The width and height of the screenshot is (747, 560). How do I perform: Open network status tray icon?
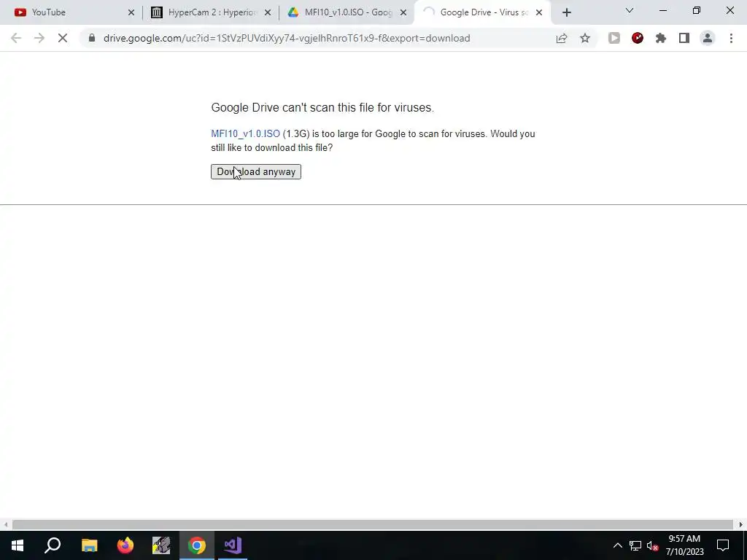(635, 545)
